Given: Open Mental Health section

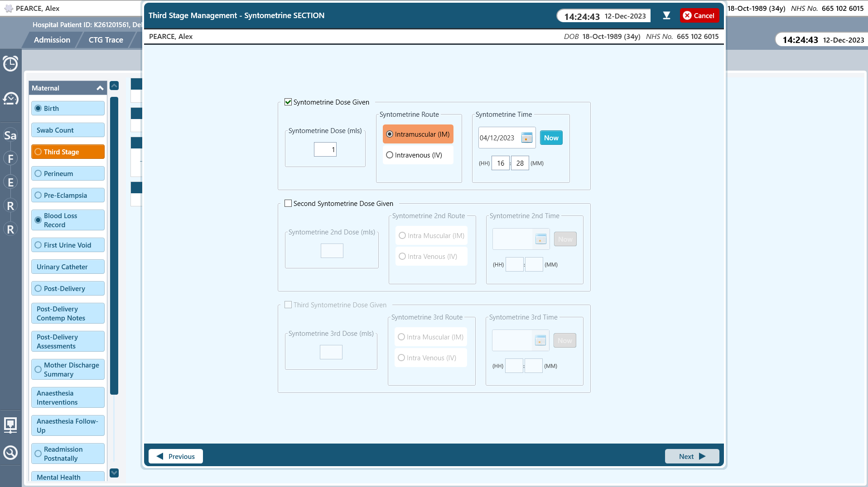Looking at the screenshot, I should 68,477.
